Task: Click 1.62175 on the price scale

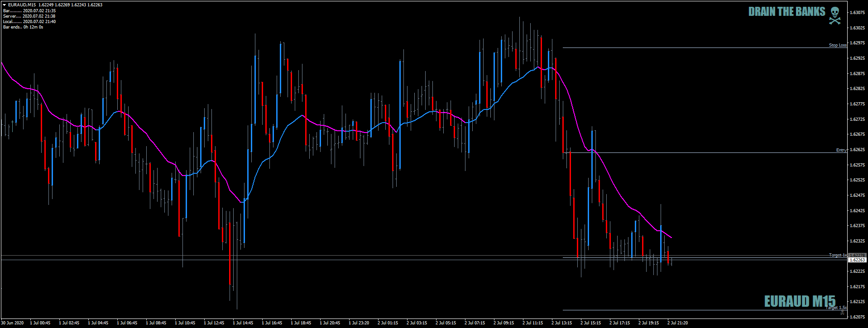Action: pos(858,287)
